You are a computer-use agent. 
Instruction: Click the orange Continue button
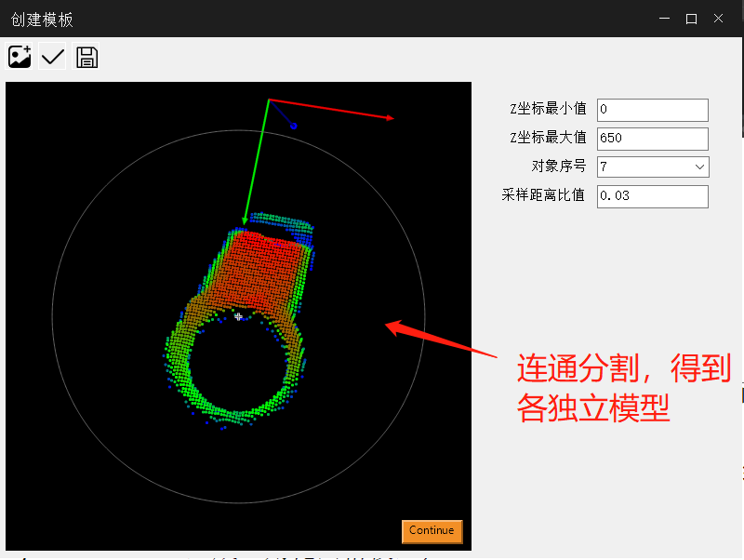tap(432, 531)
